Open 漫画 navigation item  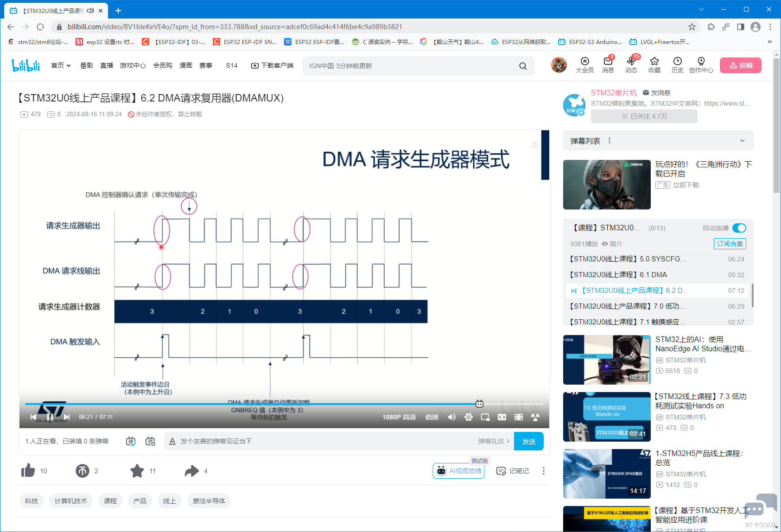coord(186,65)
